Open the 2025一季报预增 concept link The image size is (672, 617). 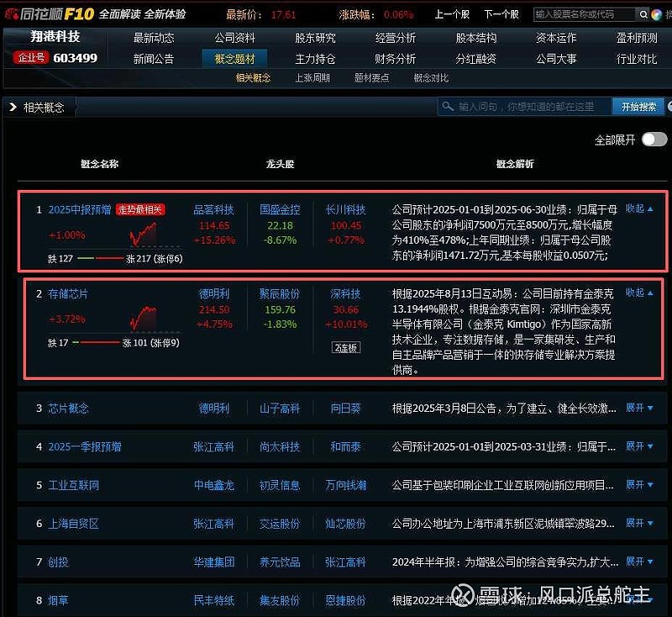85,446
